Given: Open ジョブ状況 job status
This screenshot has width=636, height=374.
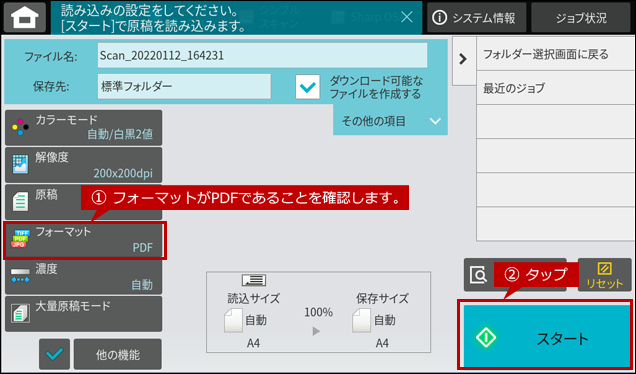Looking at the screenshot, I should 581,17.
